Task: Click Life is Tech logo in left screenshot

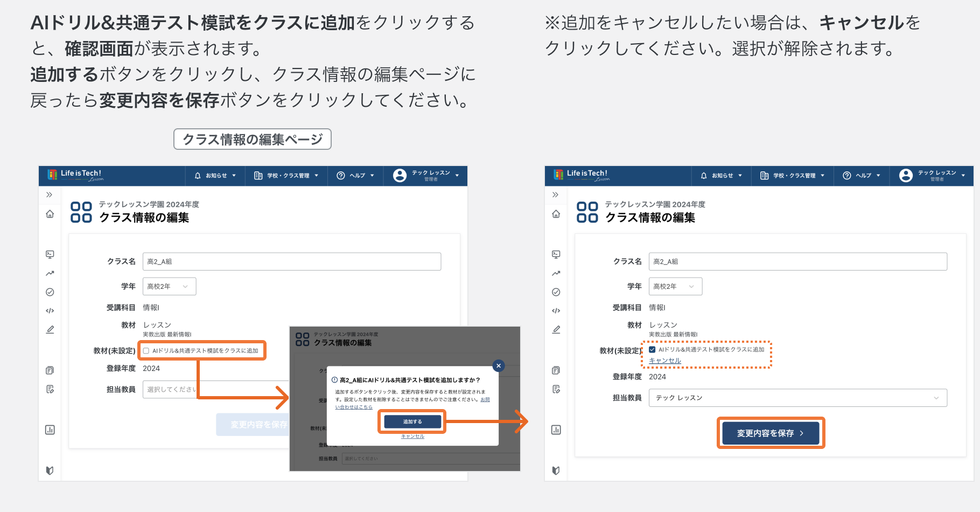Action: point(75,175)
